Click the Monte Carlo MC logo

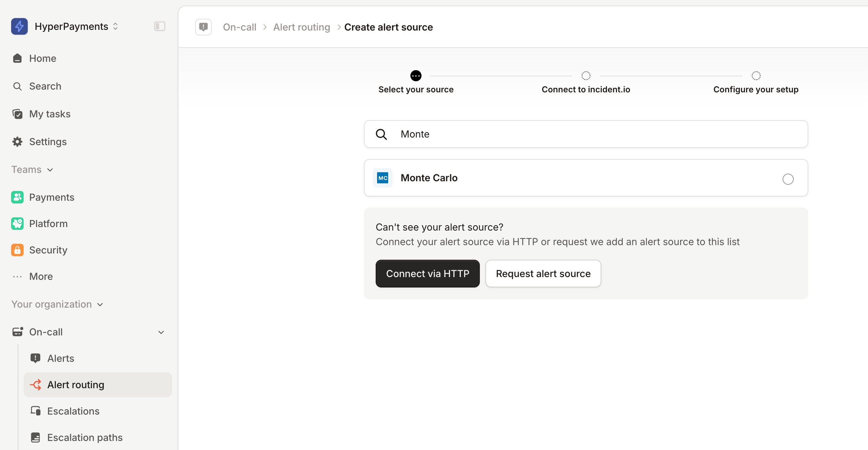[383, 178]
